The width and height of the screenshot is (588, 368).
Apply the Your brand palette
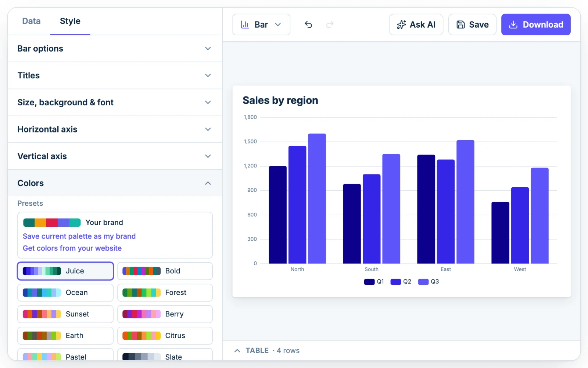tap(73, 223)
